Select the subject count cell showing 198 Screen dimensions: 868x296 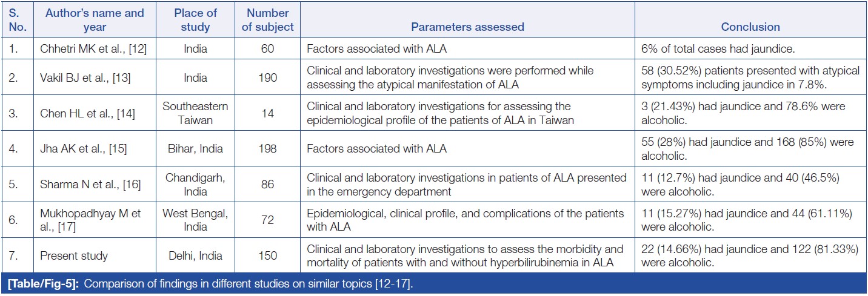coord(269,149)
